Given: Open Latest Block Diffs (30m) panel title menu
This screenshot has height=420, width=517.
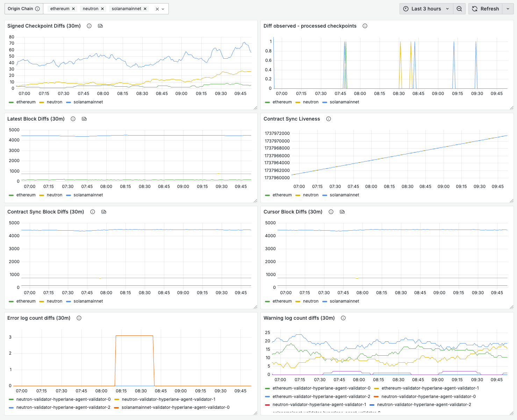Looking at the screenshot, I should (x=36, y=119).
